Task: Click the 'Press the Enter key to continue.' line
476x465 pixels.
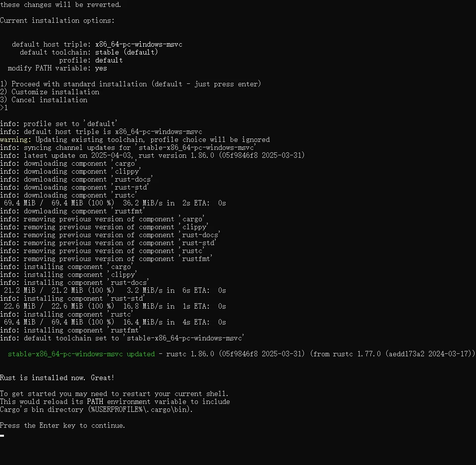Action: pos(62,425)
